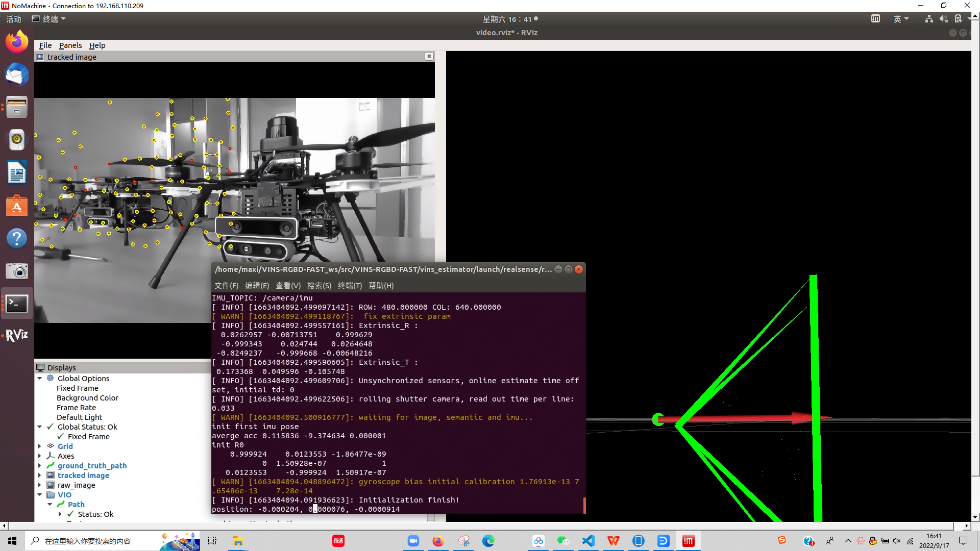Collapse the VIO group folder

(x=40, y=495)
